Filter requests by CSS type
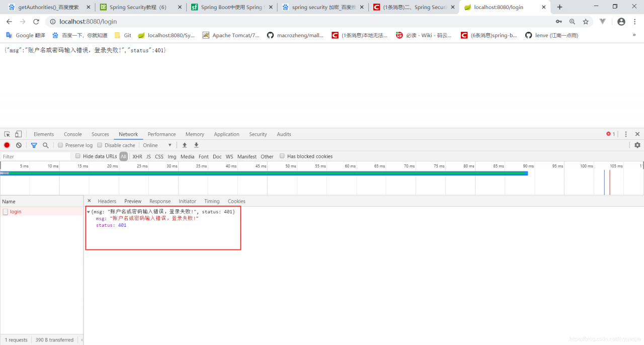This screenshot has height=345, width=644. coord(159,156)
